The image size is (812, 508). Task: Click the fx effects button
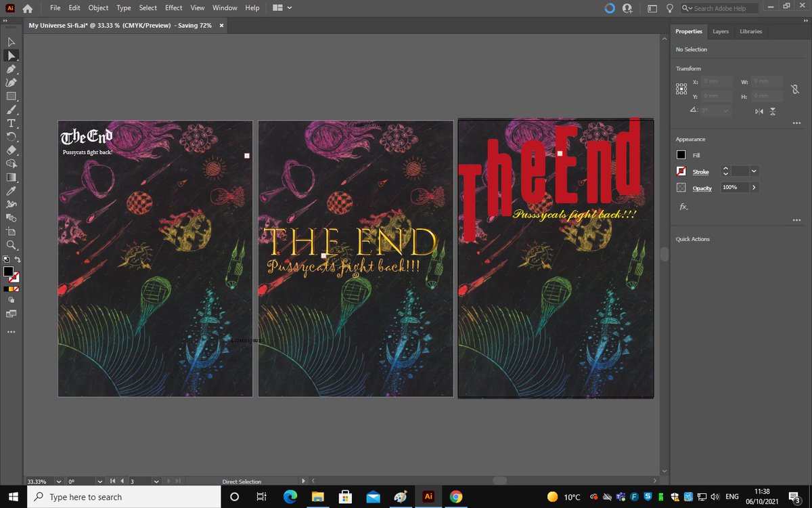click(683, 207)
